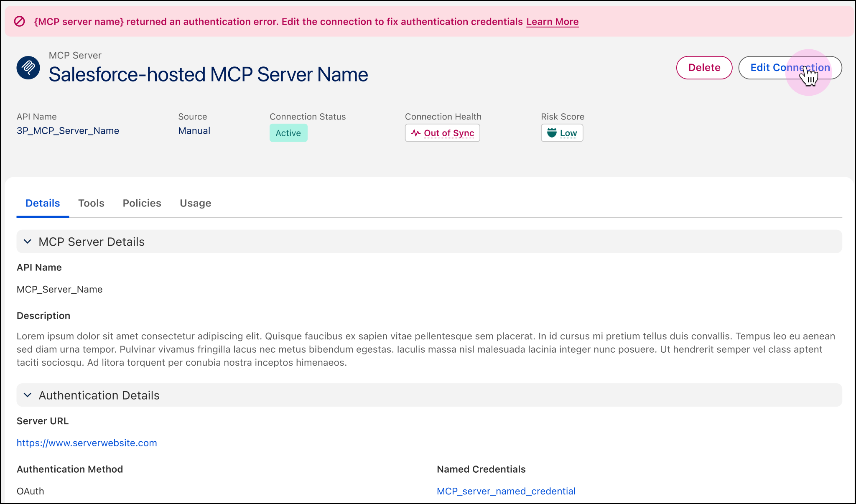Click the Low risk score badge
Screen dimensions: 856x504
[562, 133]
